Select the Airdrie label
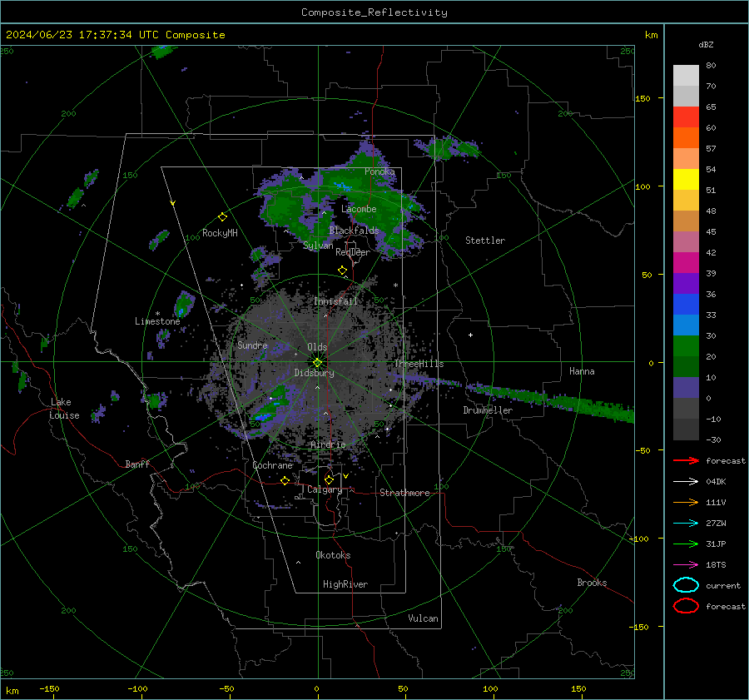749x700 pixels. coord(328,444)
